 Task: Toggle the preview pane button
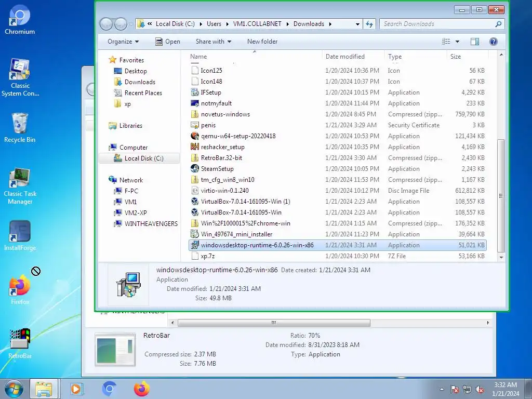[475, 42]
